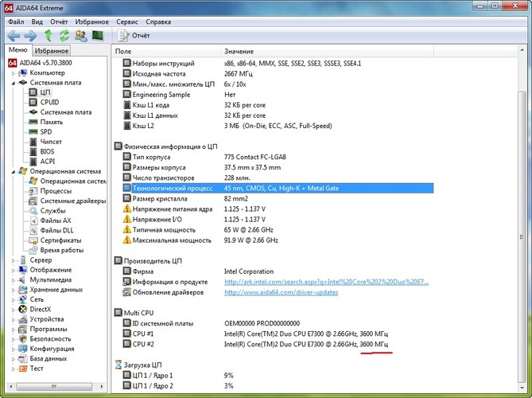Viewport: 532px width, 398px height.
Task: Open the Время работы tree item
Action: pyautogui.click(x=62, y=250)
